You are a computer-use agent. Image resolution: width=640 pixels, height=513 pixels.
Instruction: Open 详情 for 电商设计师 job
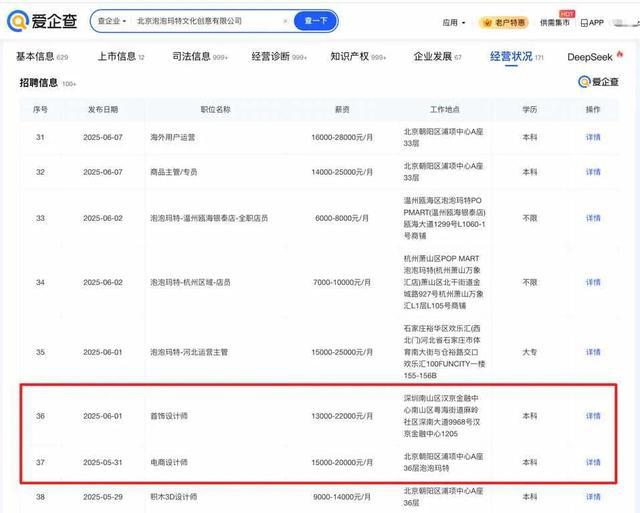coord(593,462)
